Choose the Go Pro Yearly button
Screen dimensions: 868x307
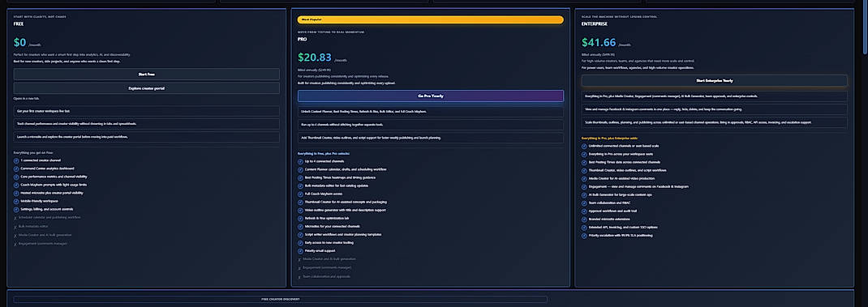click(x=431, y=96)
